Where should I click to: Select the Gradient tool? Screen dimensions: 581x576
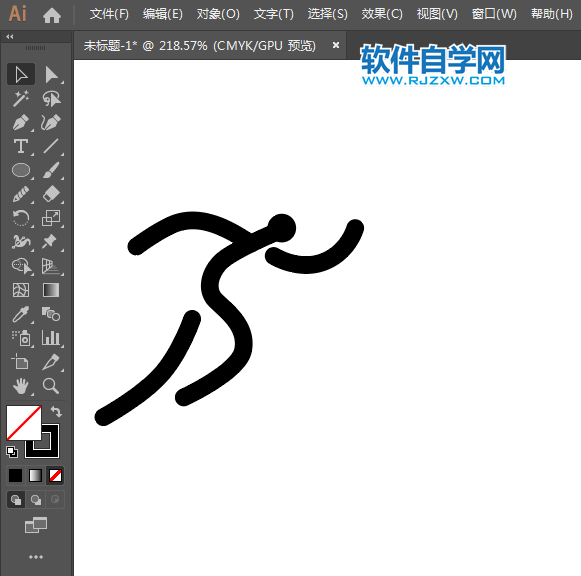(x=51, y=290)
